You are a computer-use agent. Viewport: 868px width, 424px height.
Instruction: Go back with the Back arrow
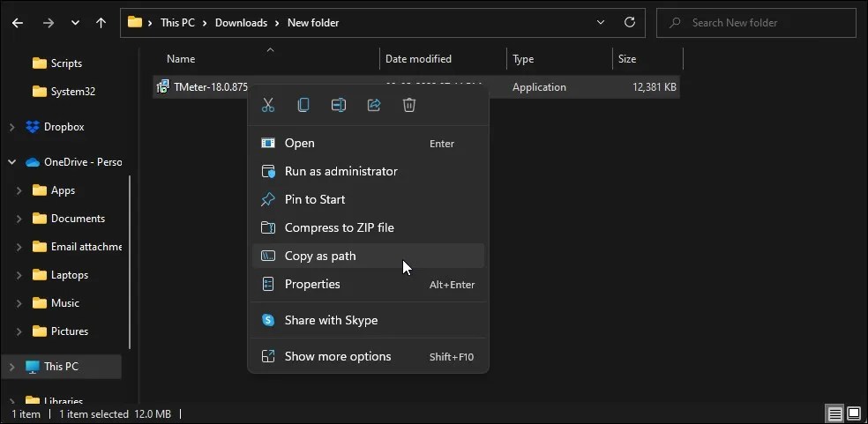18,23
